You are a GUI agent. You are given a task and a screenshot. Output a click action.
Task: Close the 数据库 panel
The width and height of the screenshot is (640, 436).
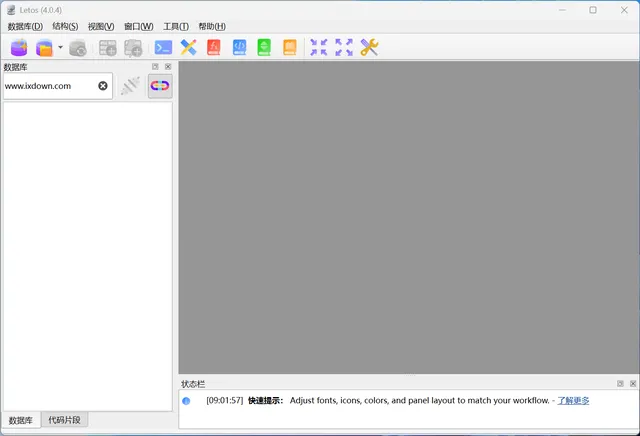168,67
